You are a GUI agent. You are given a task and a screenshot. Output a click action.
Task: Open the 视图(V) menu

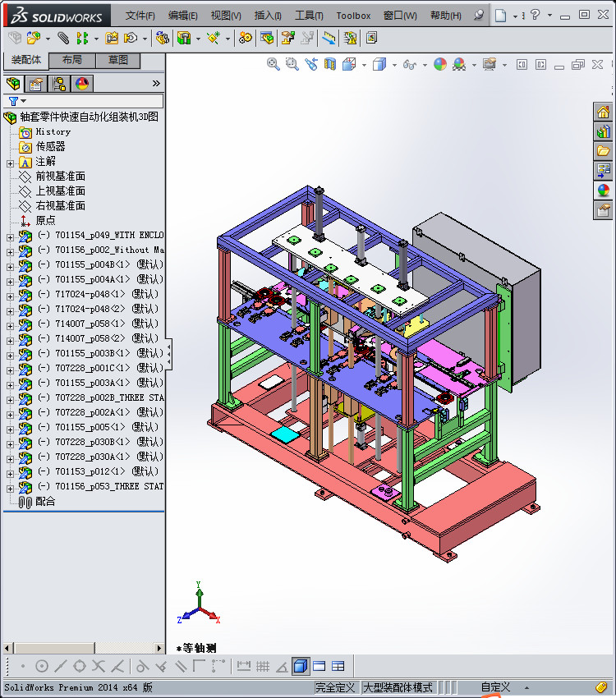click(226, 16)
